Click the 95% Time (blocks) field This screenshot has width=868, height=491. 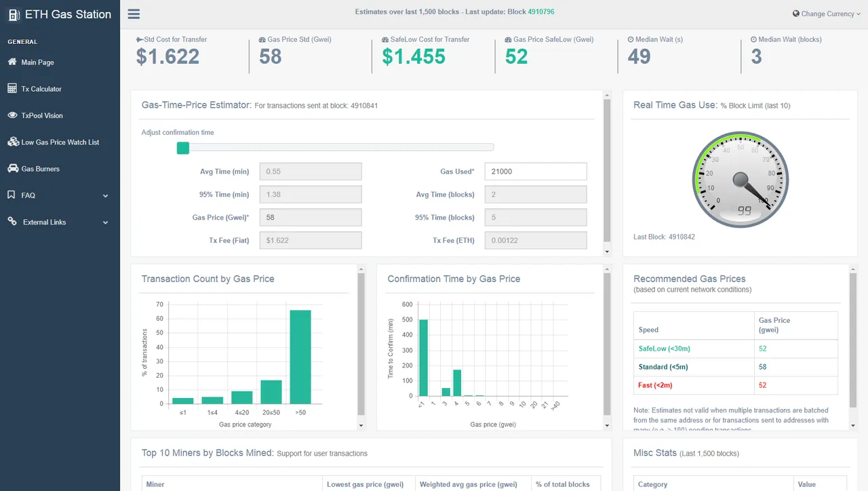point(536,218)
